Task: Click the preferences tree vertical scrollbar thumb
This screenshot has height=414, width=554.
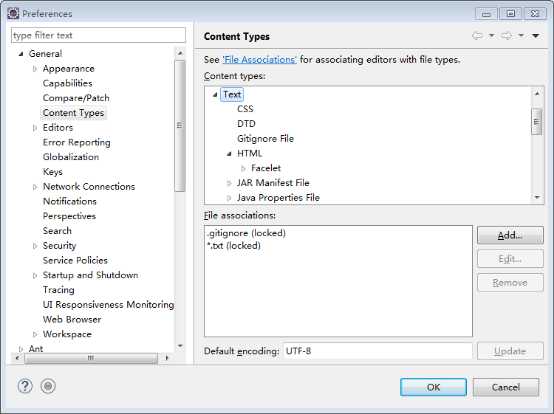Action: 180,125
